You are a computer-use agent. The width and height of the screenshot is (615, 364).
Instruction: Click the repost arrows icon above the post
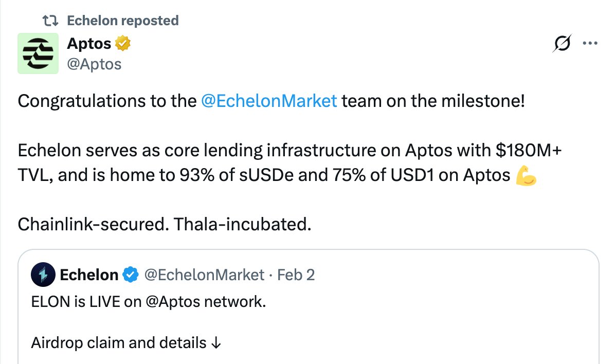pyautogui.click(x=50, y=21)
